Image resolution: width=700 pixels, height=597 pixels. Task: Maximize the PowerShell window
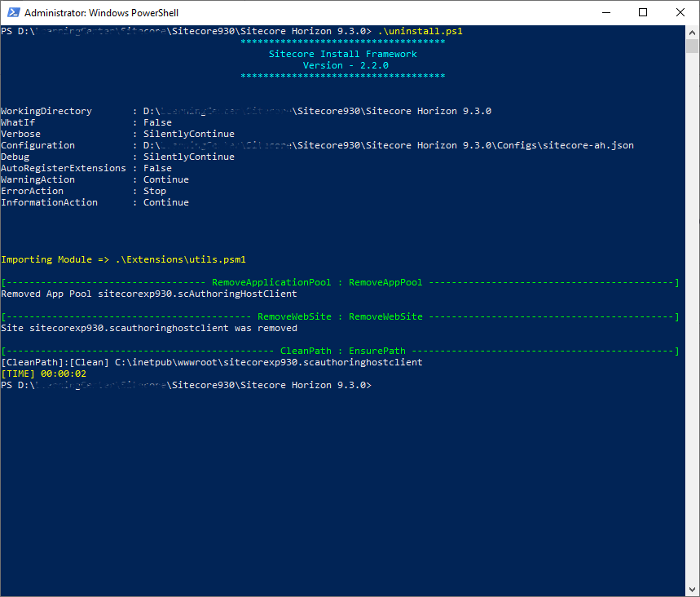click(x=643, y=12)
